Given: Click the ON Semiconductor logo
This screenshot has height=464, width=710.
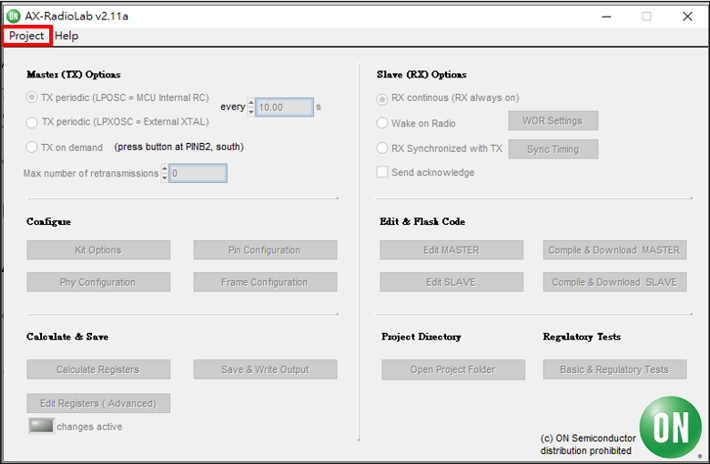Looking at the screenshot, I should tap(670, 427).
